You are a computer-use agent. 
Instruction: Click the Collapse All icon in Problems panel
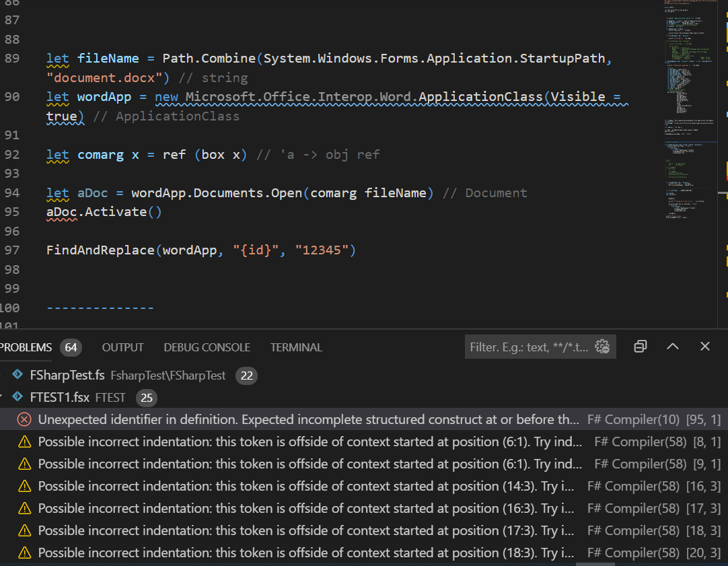point(641,347)
